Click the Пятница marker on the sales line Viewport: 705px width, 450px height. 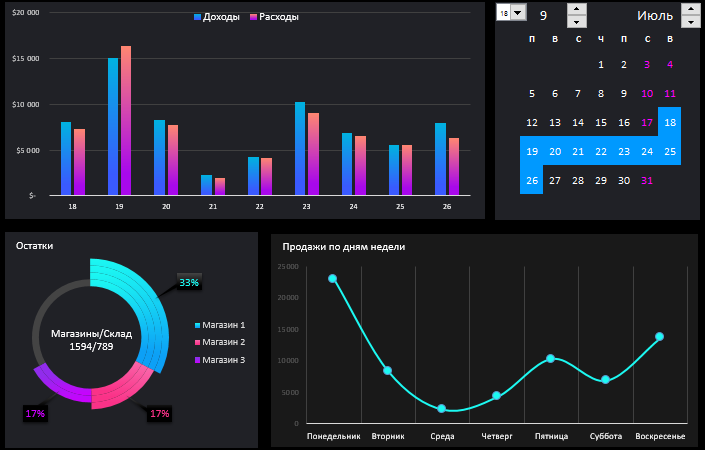pos(550,358)
